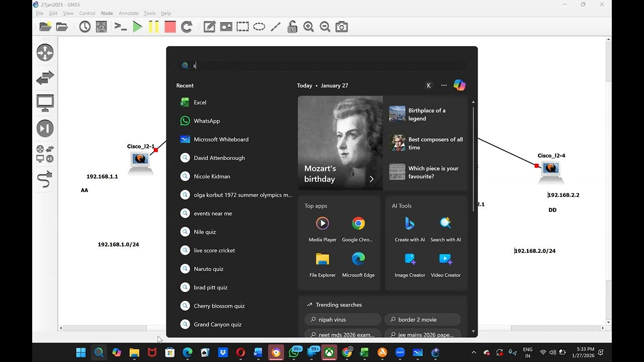This screenshot has height=362, width=644.
Task: Suspend all nodes with yellow pause icon
Action: pos(153,27)
